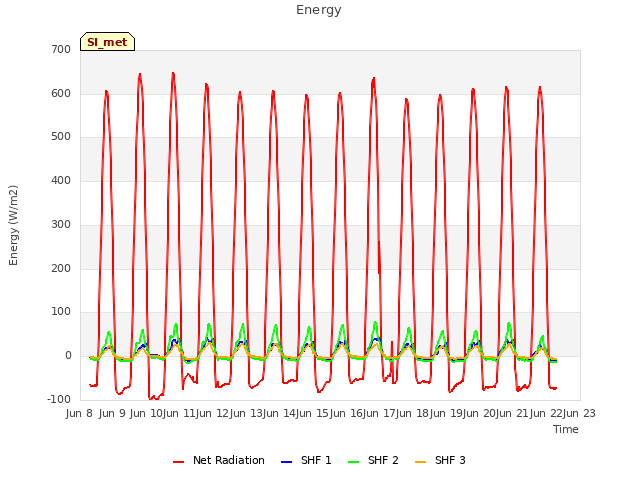Click the 700 y-axis tick label
Viewport: 640px width, 480px height.
61,49
